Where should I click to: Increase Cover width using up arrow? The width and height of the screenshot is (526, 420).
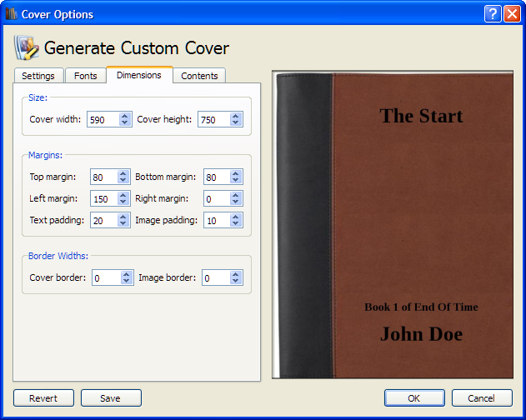point(125,116)
